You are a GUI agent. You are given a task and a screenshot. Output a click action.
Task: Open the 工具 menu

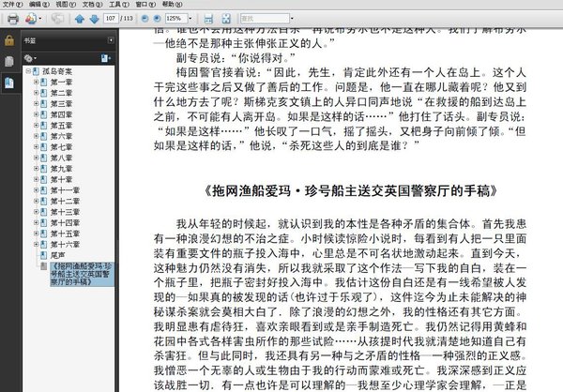119,4
